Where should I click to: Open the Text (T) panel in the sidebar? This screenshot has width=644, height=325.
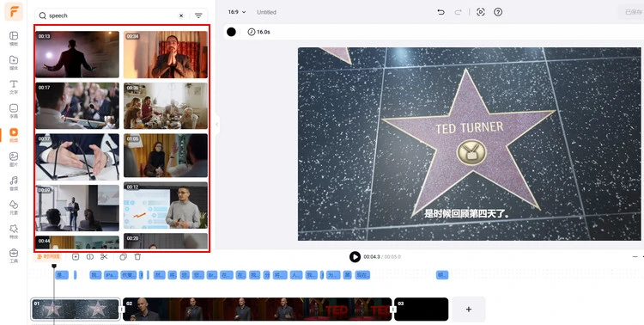click(14, 87)
